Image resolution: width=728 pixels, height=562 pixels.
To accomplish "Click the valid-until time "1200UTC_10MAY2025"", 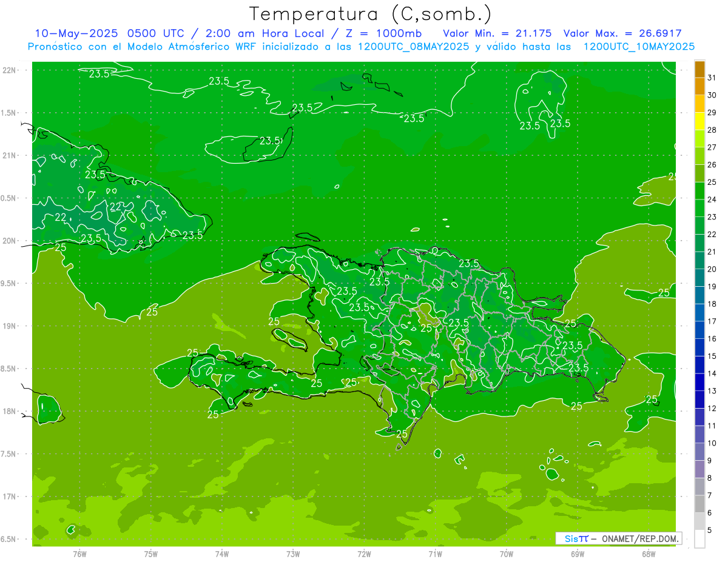I will click(639, 47).
